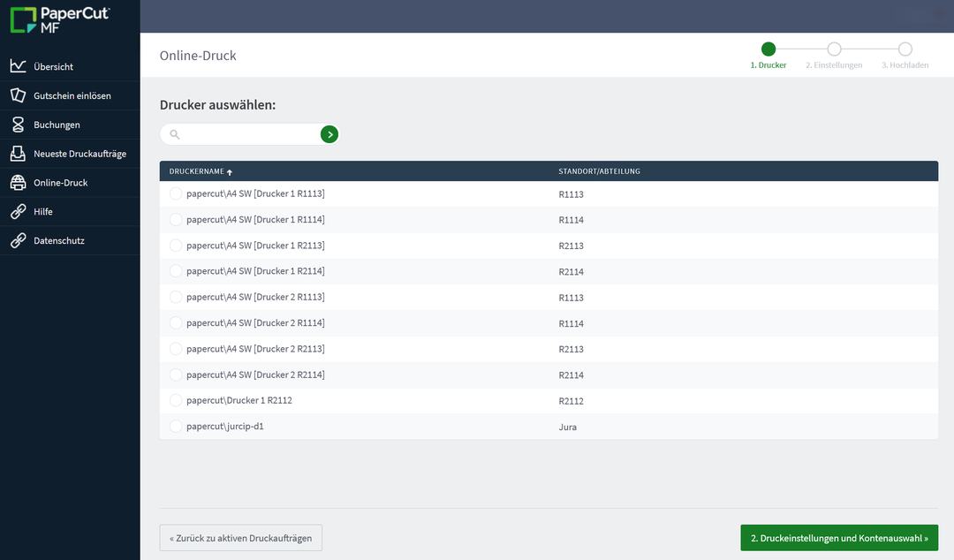Click the green search go arrow
954x560 pixels.
pyautogui.click(x=329, y=134)
